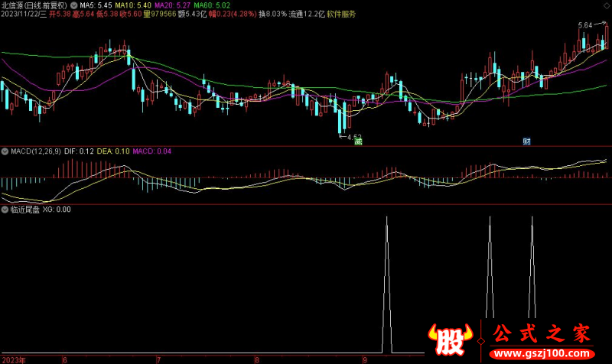Click the blue 财 financial marker icon
The width and height of the screenshot is (612, 364).
[x=527, y=141]
